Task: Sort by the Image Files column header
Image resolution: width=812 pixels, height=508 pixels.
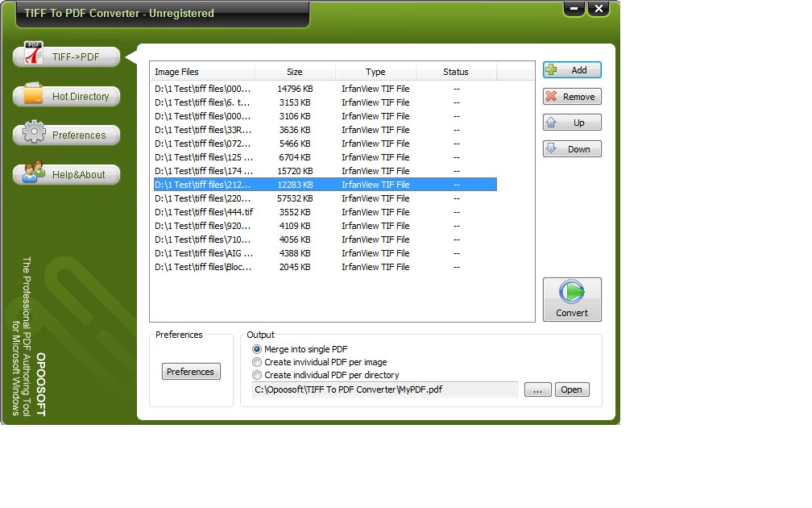Action: 202,72
